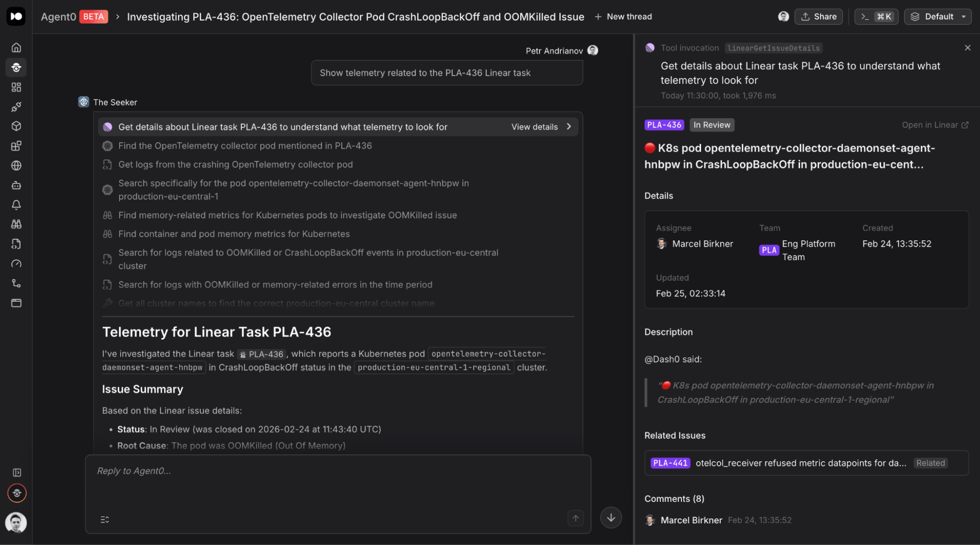Screen dimensions: 980x545
Task: Open the Dash0 logo home
Action: pos(16,16)
